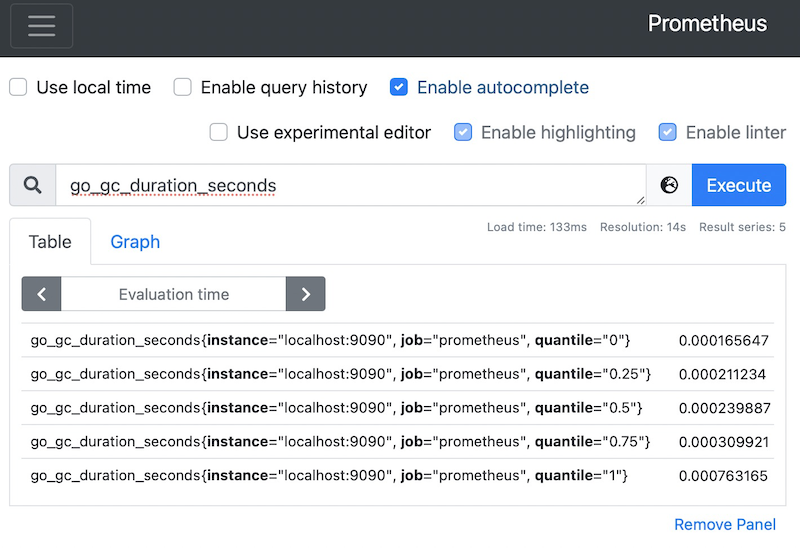Click the Prometheus brand title
Screen dimensions: 800x548
(x=707, y=23)
